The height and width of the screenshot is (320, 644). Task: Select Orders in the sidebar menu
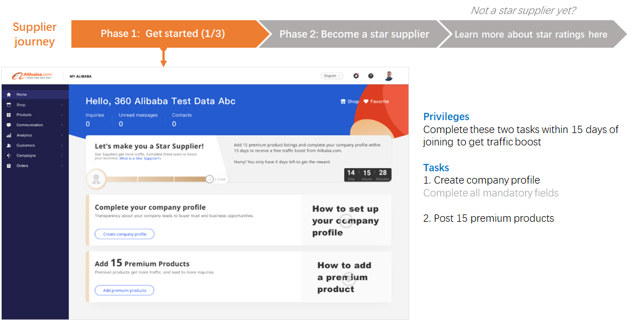click(35, 166)
